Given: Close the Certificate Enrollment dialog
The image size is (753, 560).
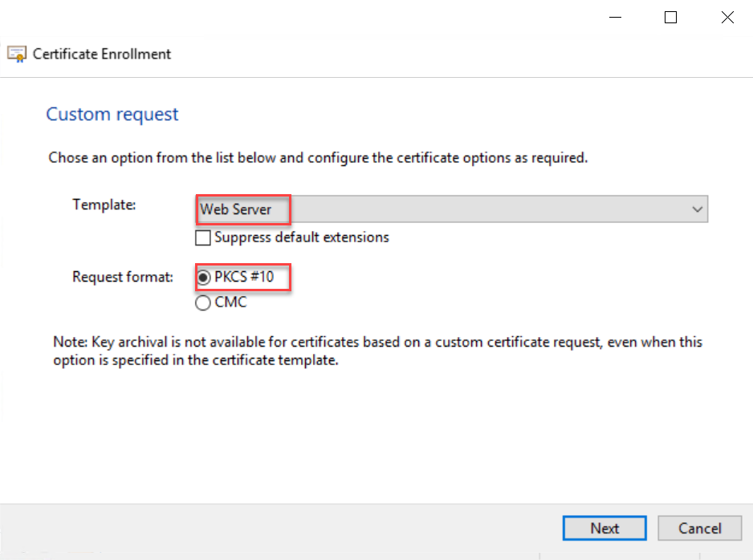Looking at the screenshot, I should pyautogui.click(x=727, y=18).
